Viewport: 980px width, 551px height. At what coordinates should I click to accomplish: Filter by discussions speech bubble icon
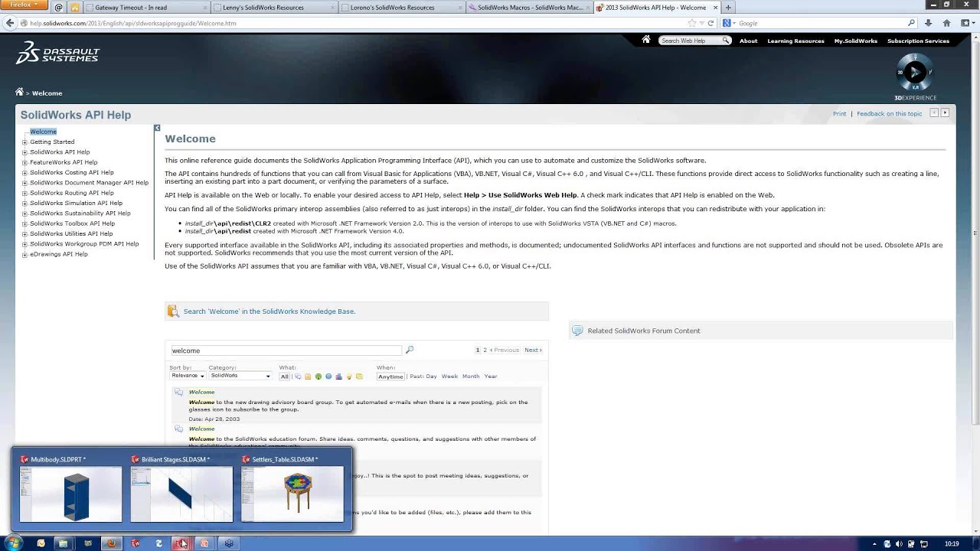pos(298,377)
